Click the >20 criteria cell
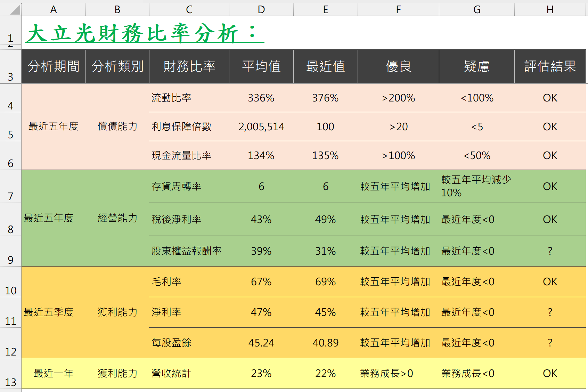588x392 pixels. [x=398, y=127]
